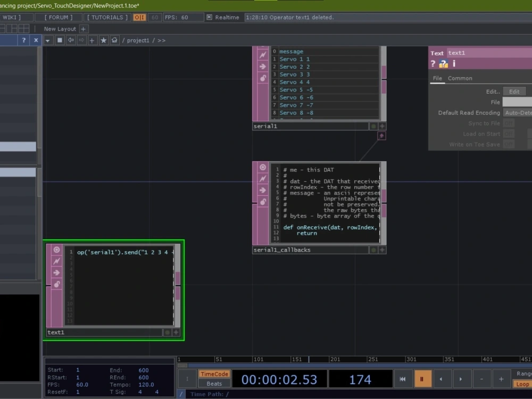532x399 pixels.
Task: Toggle the Realtime checkbox
Action: 209,18
